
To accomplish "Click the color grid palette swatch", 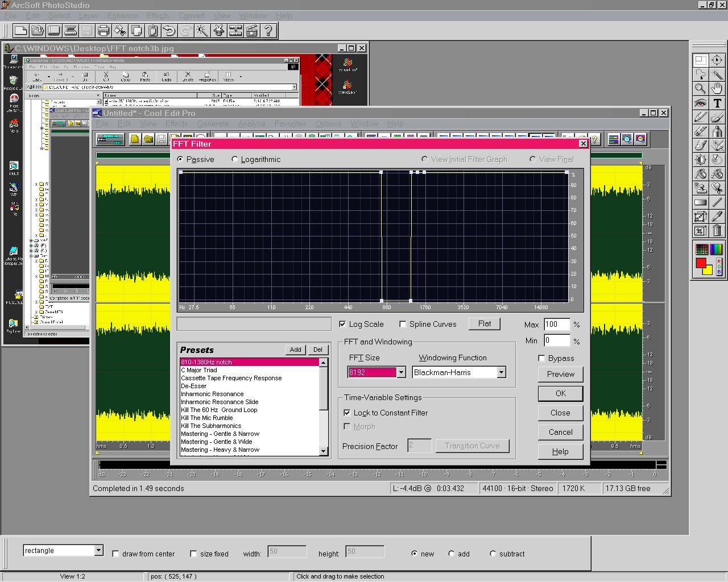I will coord(702,249).
